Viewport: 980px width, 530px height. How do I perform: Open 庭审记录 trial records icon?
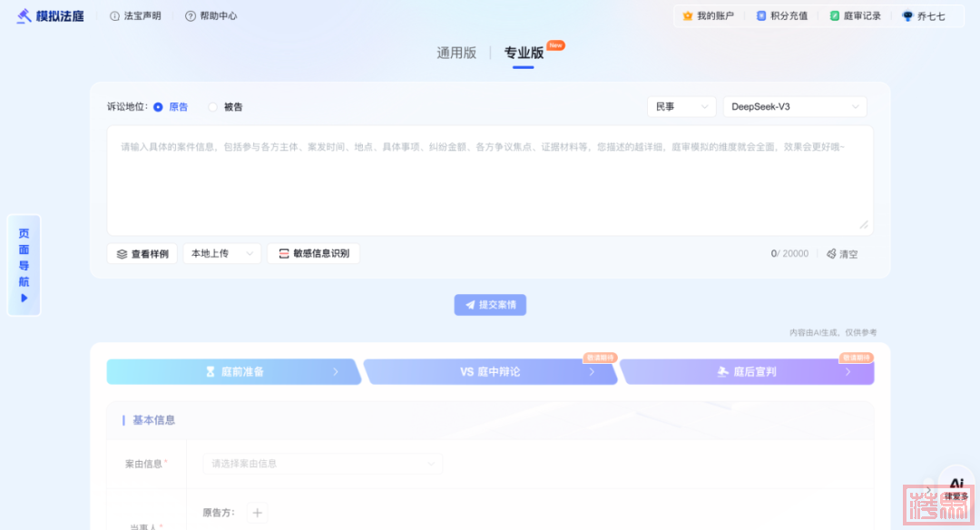pos(834,16)
